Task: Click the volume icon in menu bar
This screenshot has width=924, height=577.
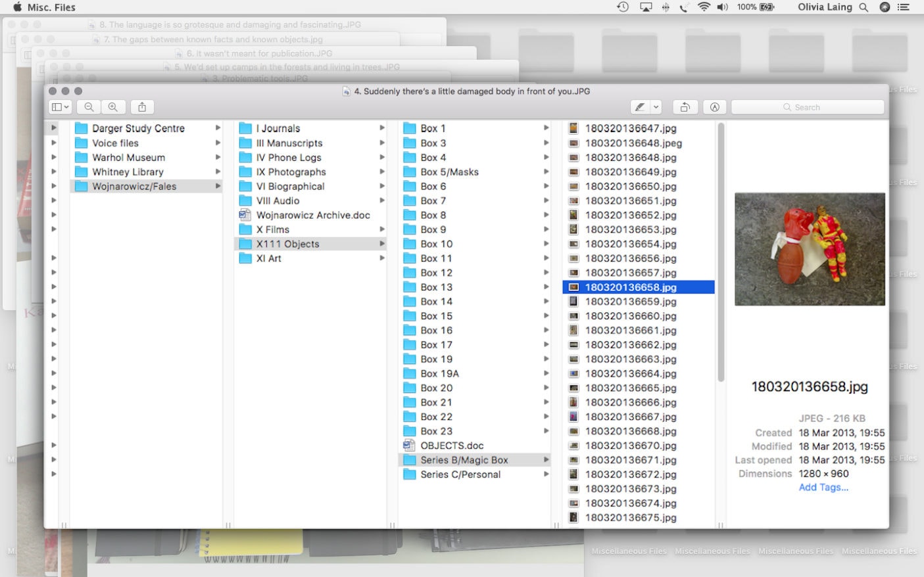Action: coord(722,7)
